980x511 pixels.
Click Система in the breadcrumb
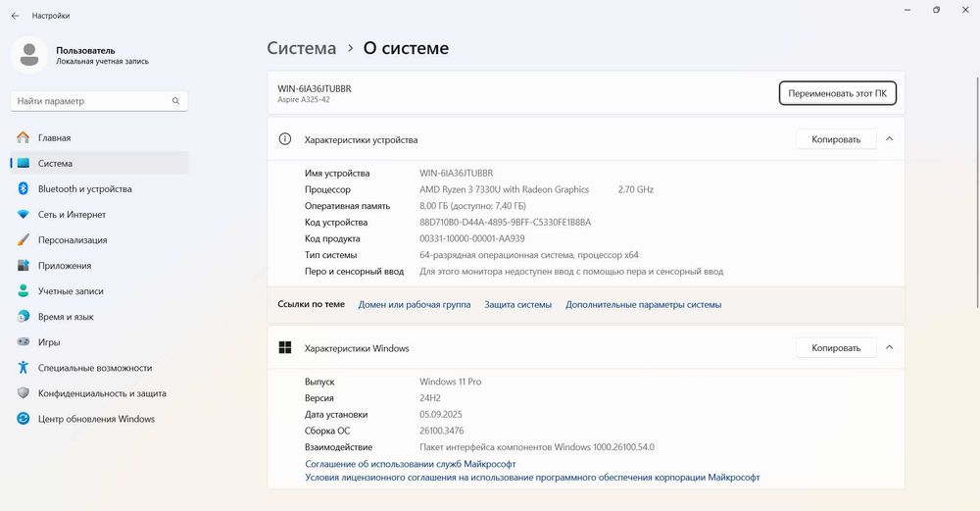coord(301,48)
